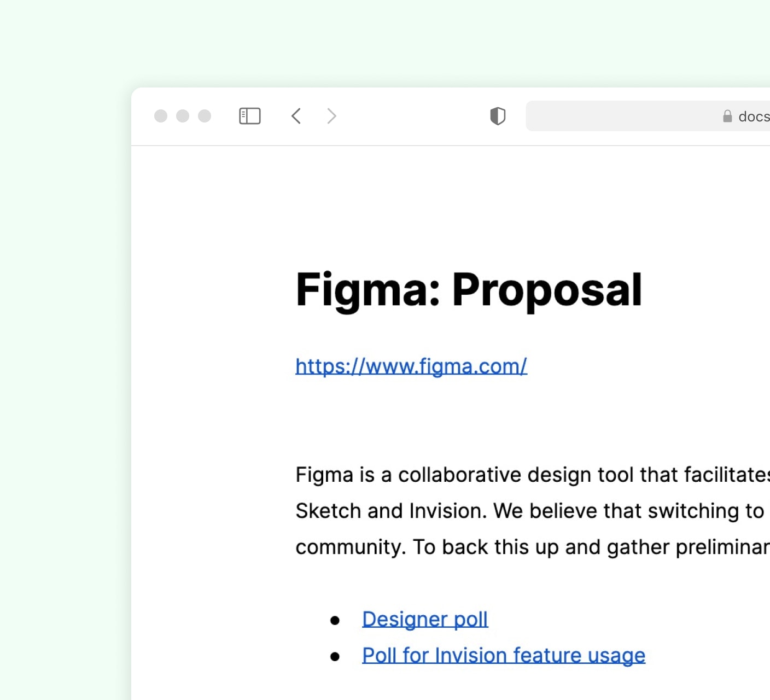770x700 pixels.
Task: Open Poll for Invision feature usage link
Action: pyautogui.click(x=504, y=655)
